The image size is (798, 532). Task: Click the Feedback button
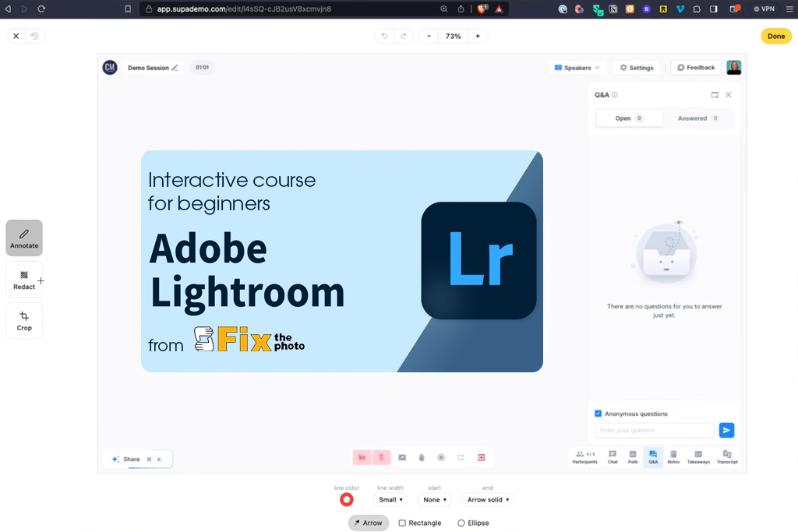(x=696, y=68)
